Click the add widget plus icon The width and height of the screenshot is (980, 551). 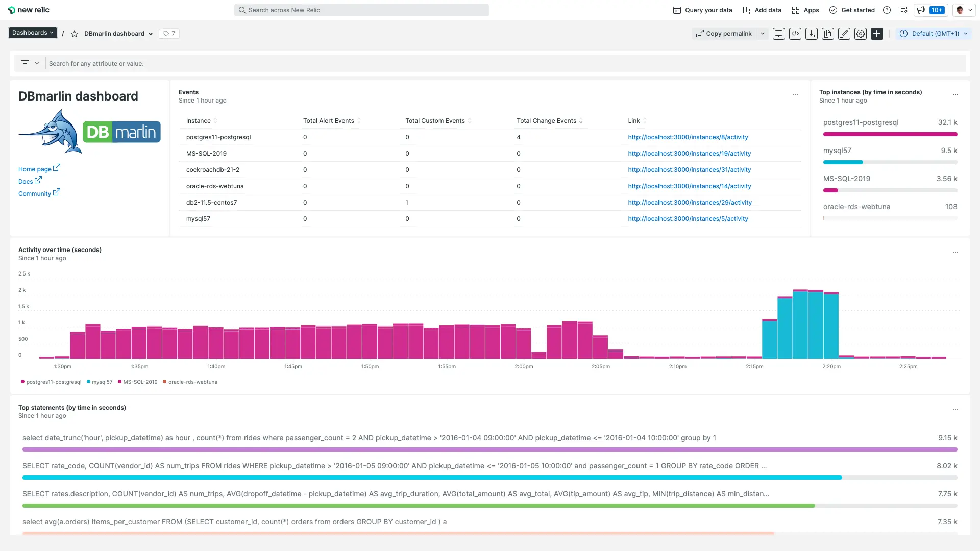pos(876,33)
